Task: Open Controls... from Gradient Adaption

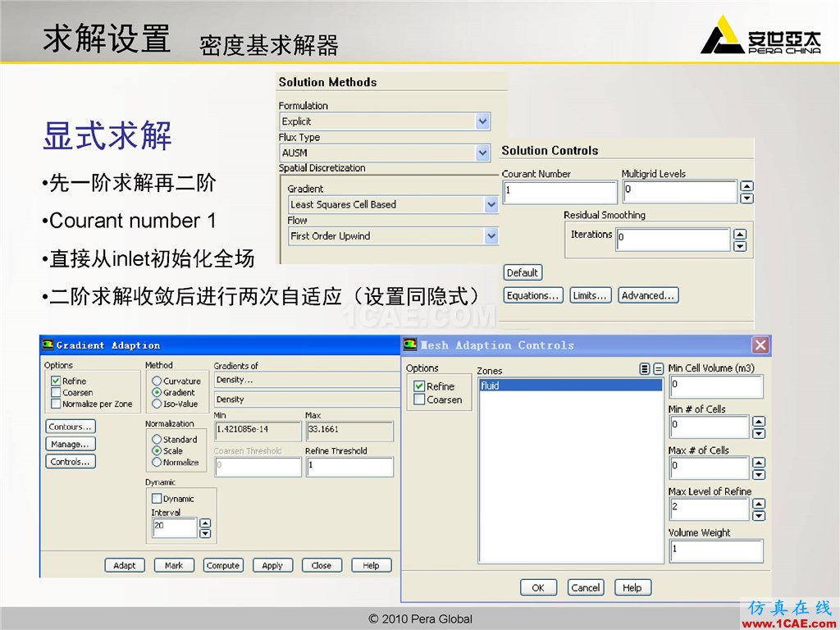Action: point(71,462)
